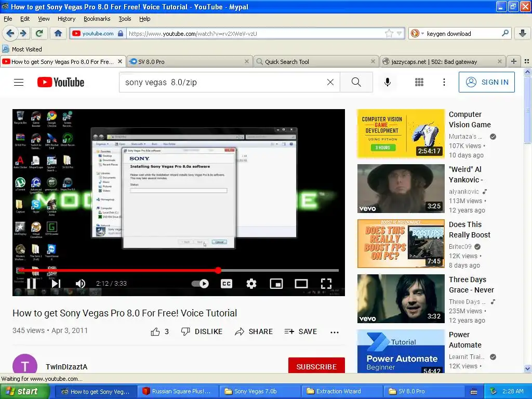Open the player settings gear
The image size is (532, 399).
tap(251, 284)
